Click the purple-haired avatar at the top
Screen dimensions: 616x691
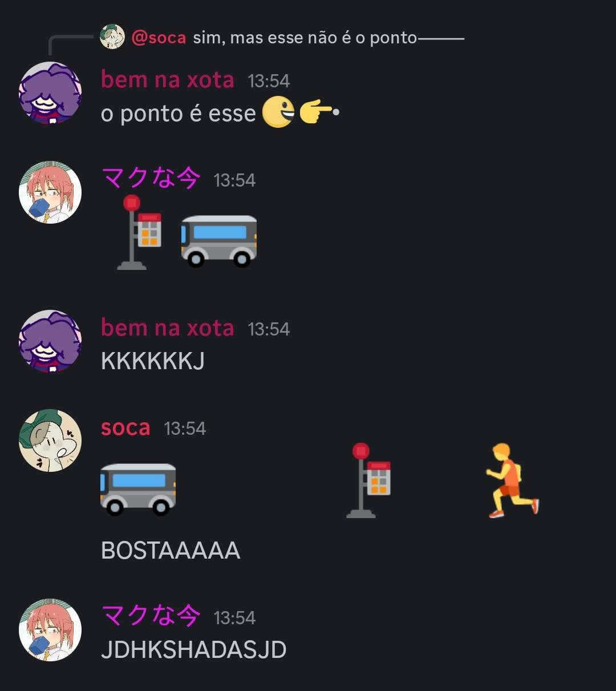(50, 93)
